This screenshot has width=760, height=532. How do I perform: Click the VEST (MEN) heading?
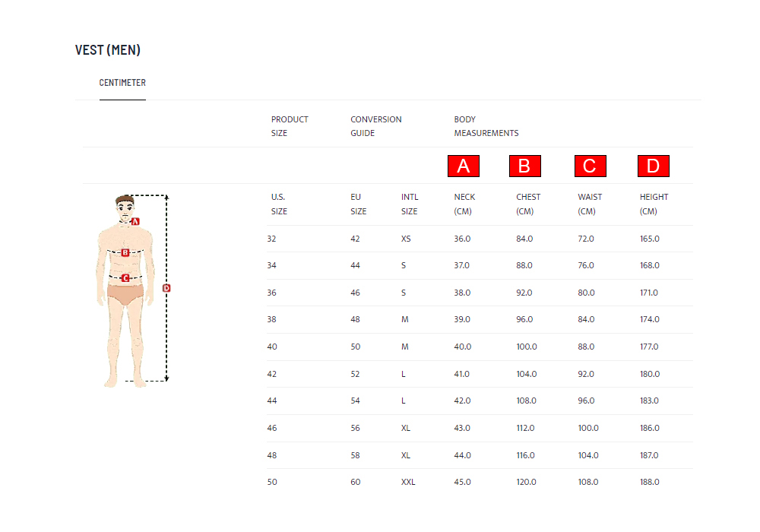coord(108,50)
